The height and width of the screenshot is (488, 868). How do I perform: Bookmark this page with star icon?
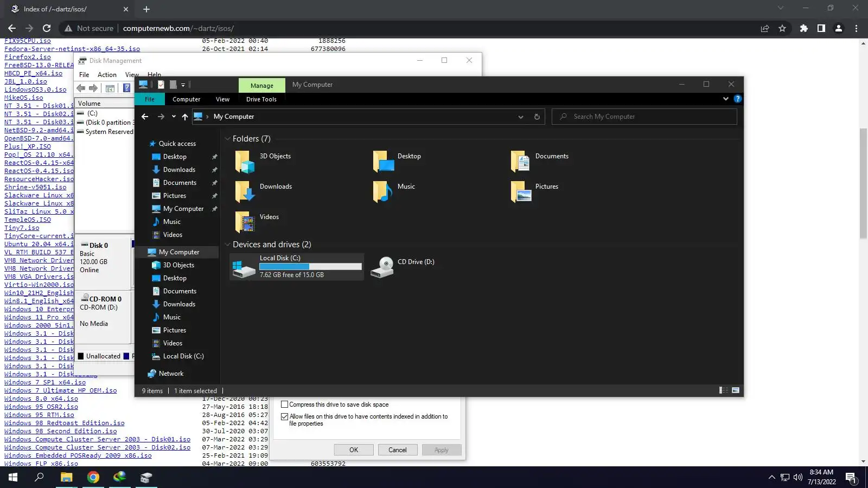pos(782,28)
